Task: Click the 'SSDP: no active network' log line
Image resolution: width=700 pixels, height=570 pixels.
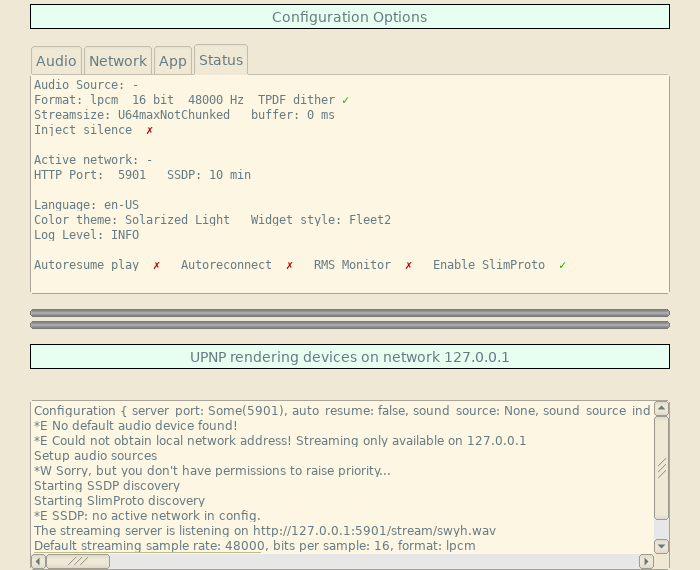Action: (x=147, y=516)
